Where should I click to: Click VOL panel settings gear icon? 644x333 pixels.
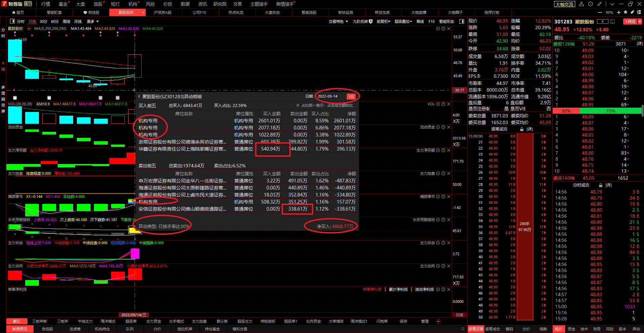[438, 104]
